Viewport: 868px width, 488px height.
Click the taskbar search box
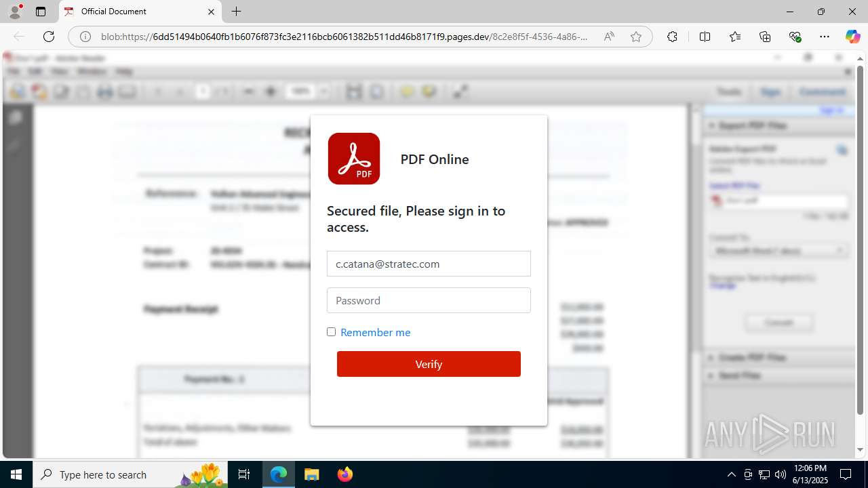[x=131, y=474]
